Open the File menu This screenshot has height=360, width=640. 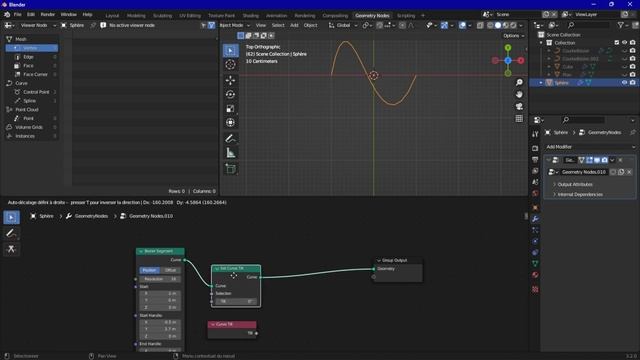(18, 14)
